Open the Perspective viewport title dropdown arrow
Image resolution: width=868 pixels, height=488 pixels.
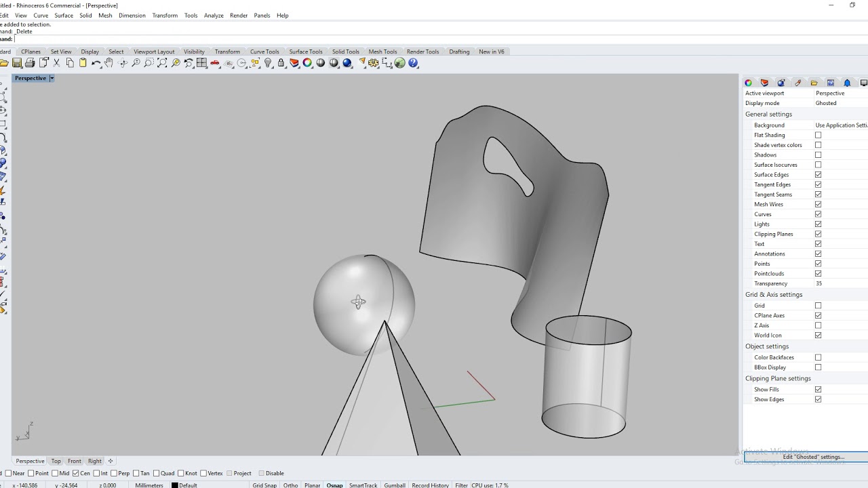coord(52,78)
